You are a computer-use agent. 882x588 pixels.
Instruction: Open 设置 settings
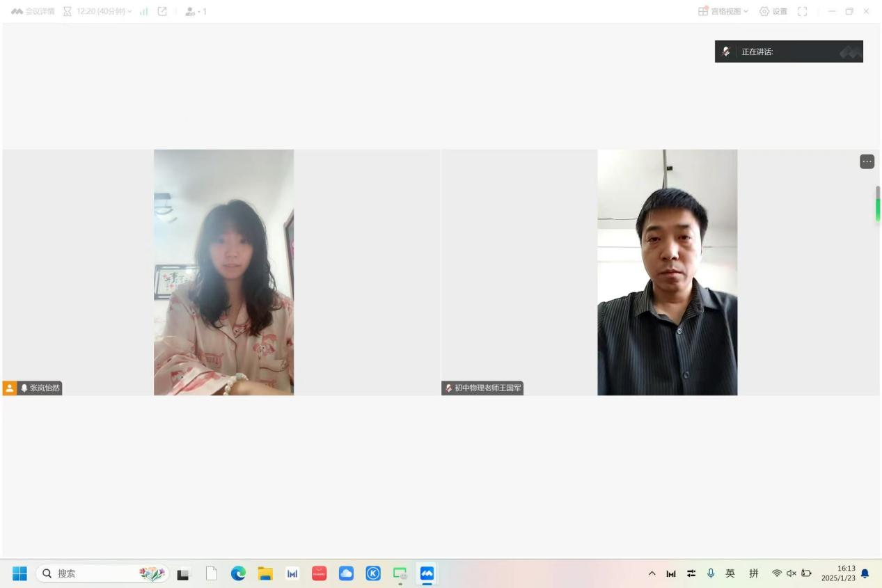[773, 12]
